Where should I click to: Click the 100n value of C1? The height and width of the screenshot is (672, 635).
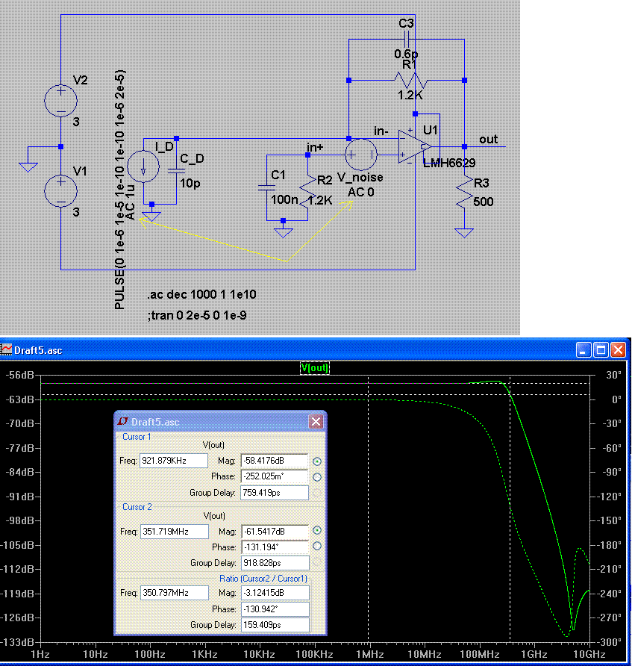[284, 200]
